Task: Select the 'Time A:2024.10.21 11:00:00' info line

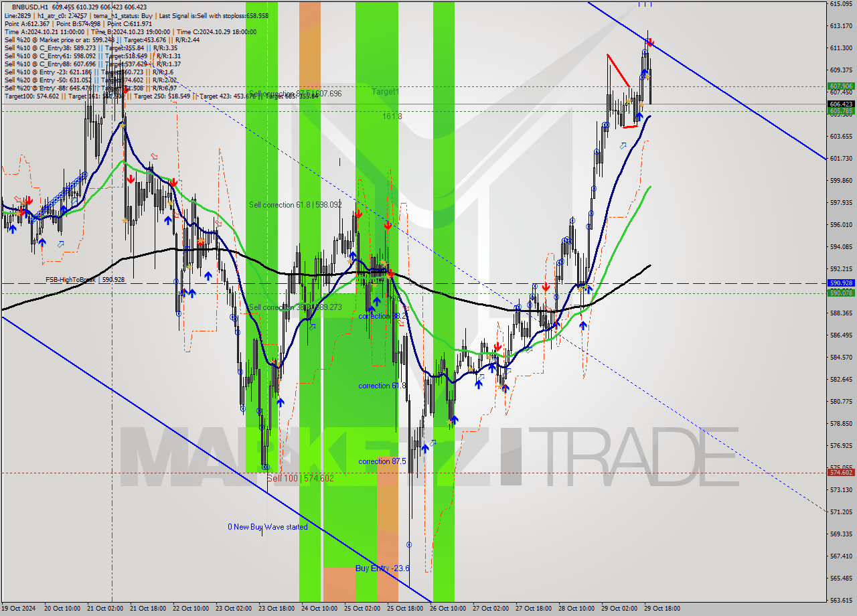Action: point(131,31)
